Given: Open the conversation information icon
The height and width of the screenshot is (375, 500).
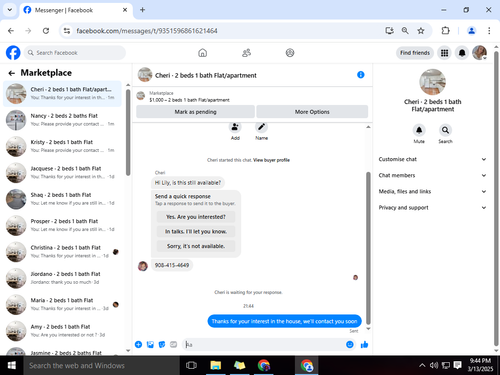Looking at the screenshot, I should [x=361, y=75].
